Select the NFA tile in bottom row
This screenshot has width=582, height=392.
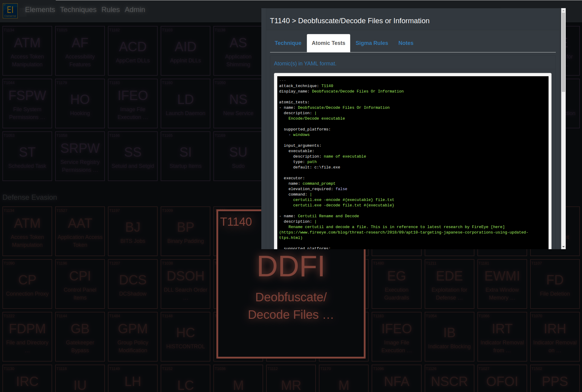click(x=397, y=378)
